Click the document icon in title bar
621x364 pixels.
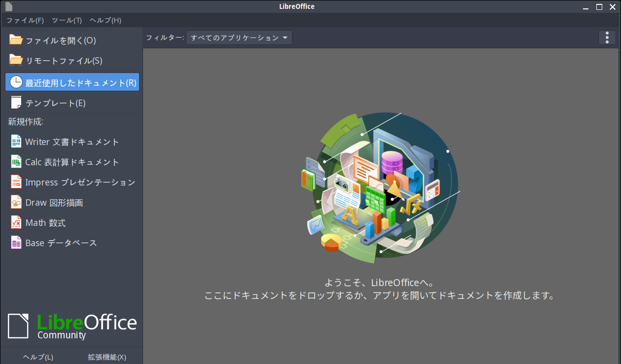click(8, 6)
